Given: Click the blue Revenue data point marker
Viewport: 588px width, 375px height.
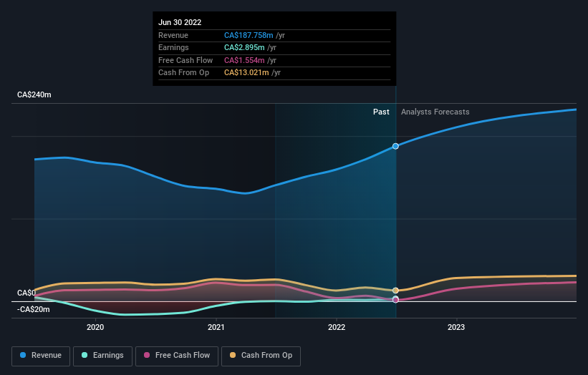Looking at the screenshot, I should [x=395, y=146].
